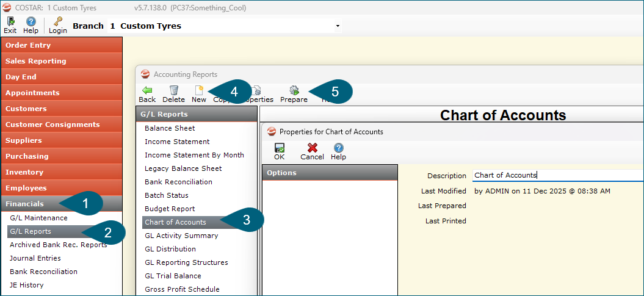Viewport: 644px width, 296px height.
Task: Click the Description input field
Action: (558, 175)
